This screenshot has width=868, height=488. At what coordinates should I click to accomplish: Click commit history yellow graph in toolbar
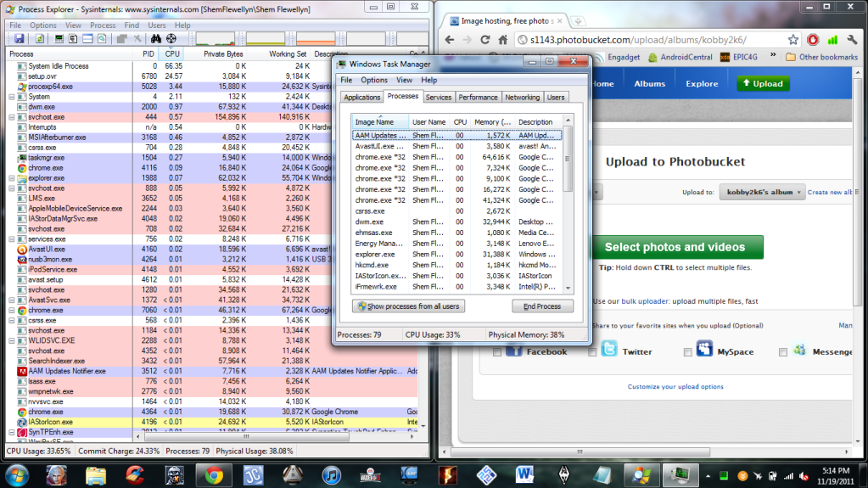[266, 39]
